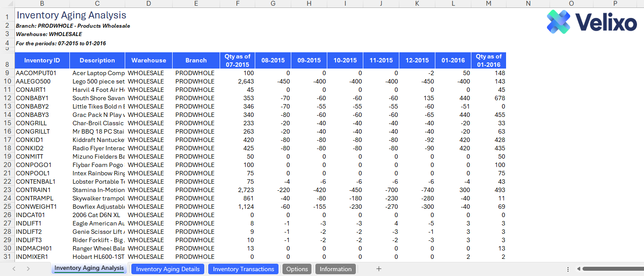644x276 pixels.
Task: Select column M header
Action: coord(488,4)
